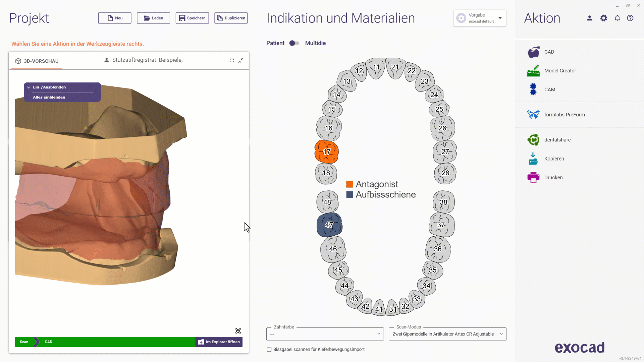
Task: Select tooth 44 in chart
Action: coord(345,286)
